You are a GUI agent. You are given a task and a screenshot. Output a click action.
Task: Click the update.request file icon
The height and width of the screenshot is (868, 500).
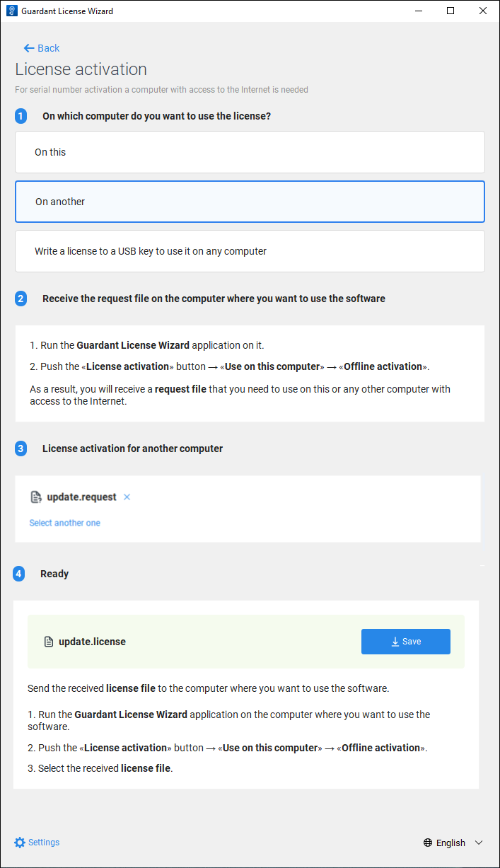point(36,497)
